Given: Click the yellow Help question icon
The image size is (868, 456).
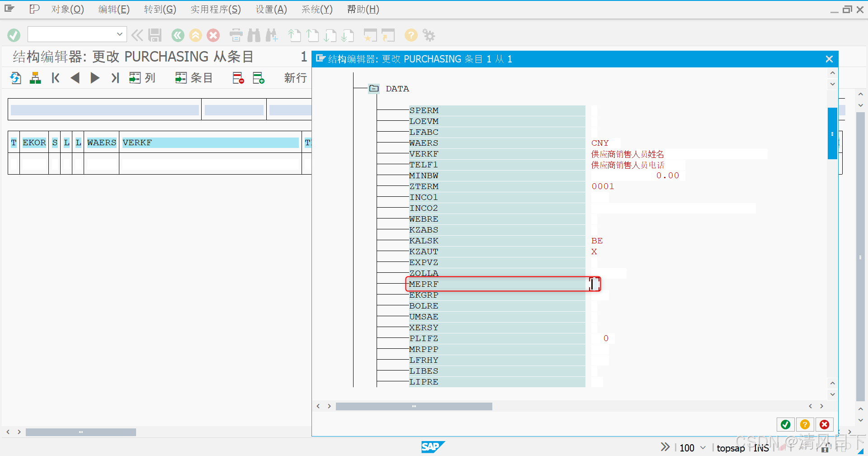Looking at the screenshot, I should pos(411,35).
